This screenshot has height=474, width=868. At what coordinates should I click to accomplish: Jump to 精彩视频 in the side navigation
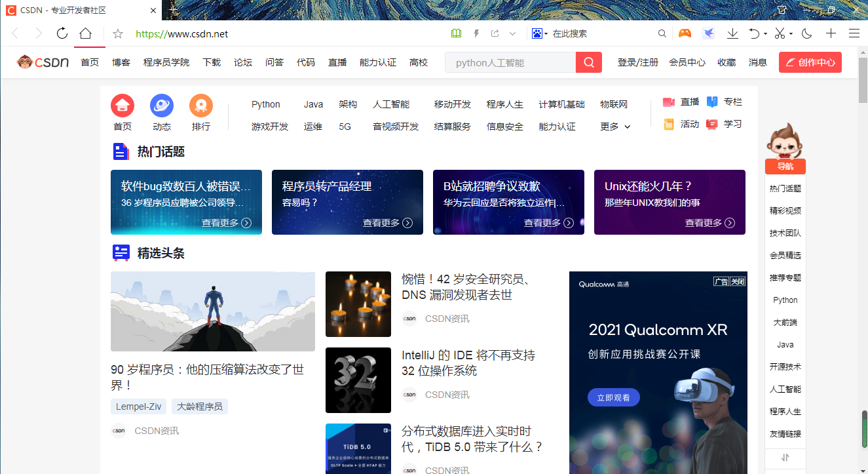click(785, 210)
